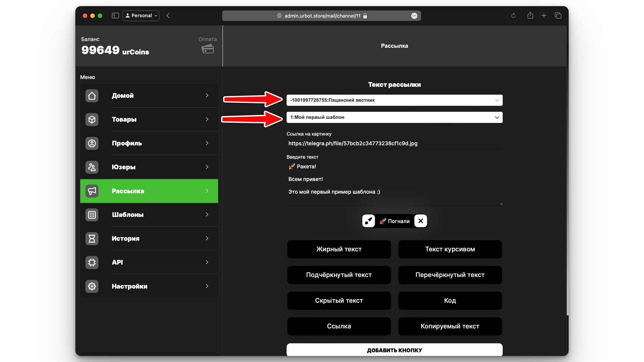Click the back arrow in the toolbar
644x362 pixels.
coord(168,16)
